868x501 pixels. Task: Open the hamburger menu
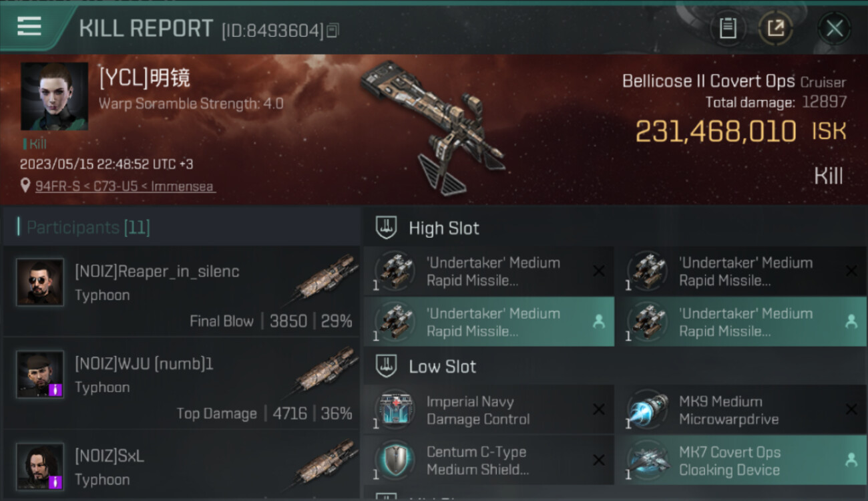click(29, 27)
